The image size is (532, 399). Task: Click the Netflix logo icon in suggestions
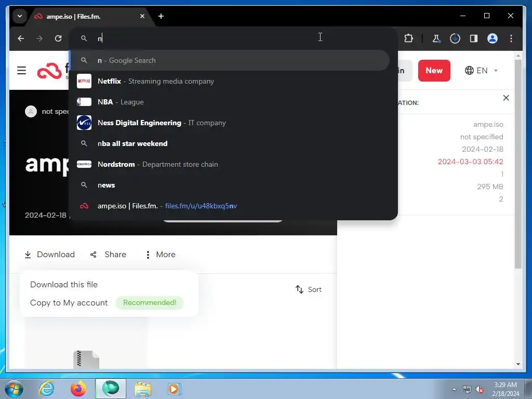pos(84,81)
